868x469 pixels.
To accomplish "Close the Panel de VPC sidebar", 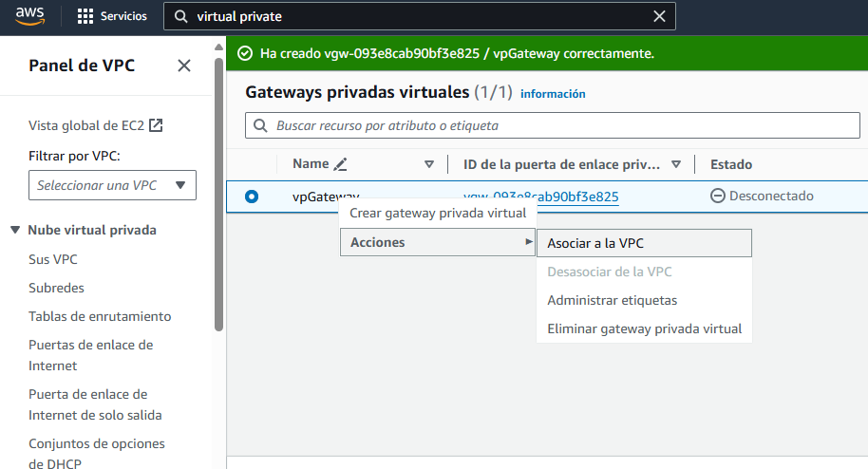I will tap(184, 66).
